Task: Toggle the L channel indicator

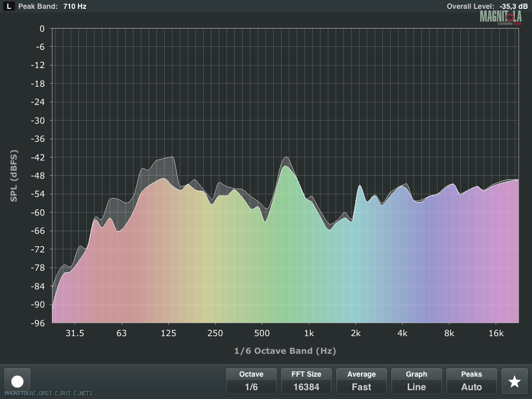Action: point(9,6)
